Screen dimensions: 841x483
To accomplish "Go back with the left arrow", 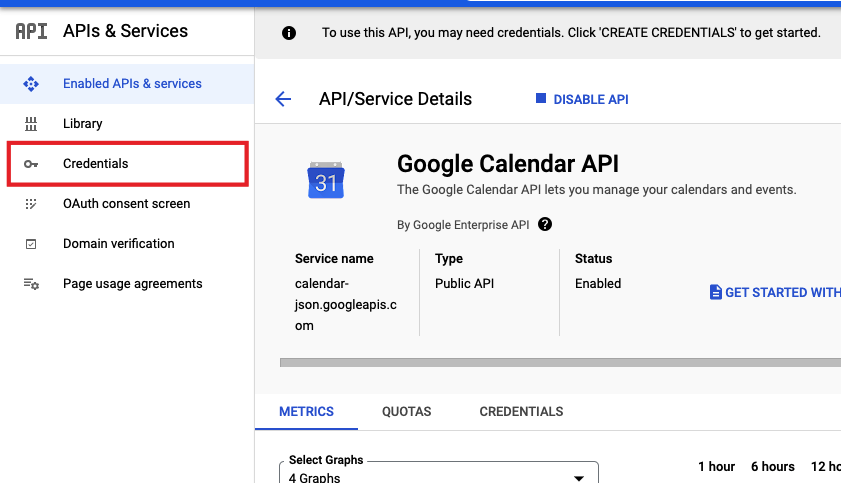I will tap(283, 99).
